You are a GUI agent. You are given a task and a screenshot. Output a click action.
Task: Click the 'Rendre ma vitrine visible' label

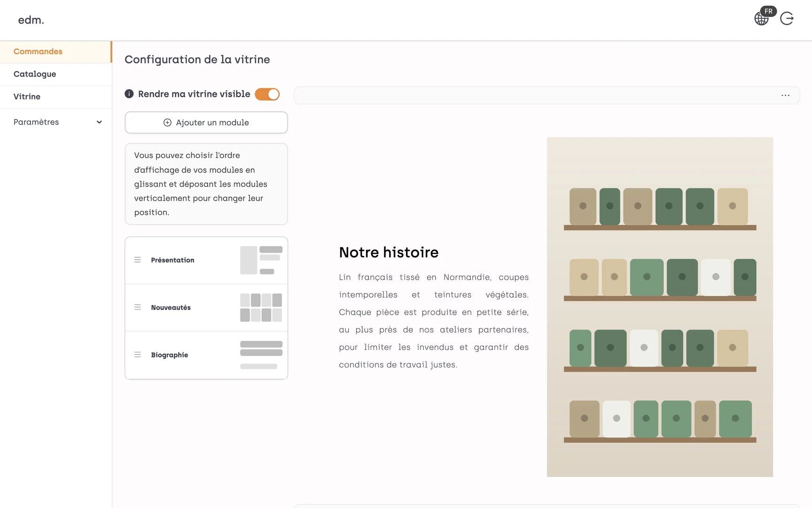pyautogui.click(x=194, y=94)
